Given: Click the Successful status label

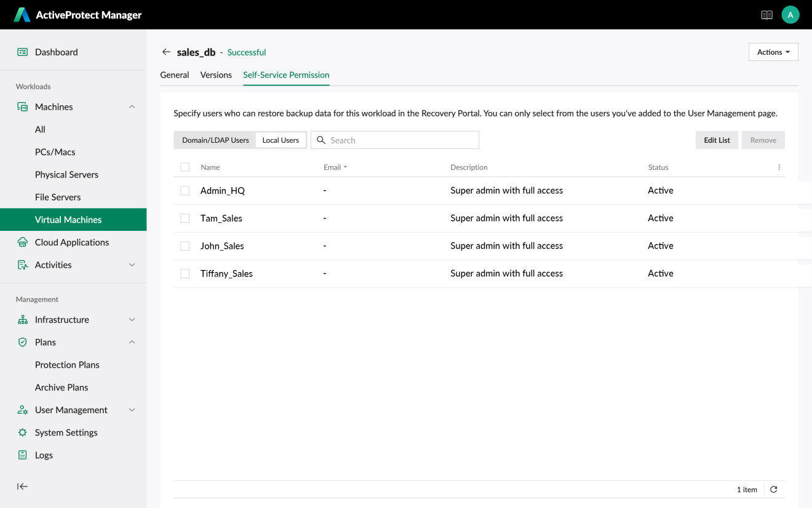Looking at the screenshot, I should click(247, 52).
